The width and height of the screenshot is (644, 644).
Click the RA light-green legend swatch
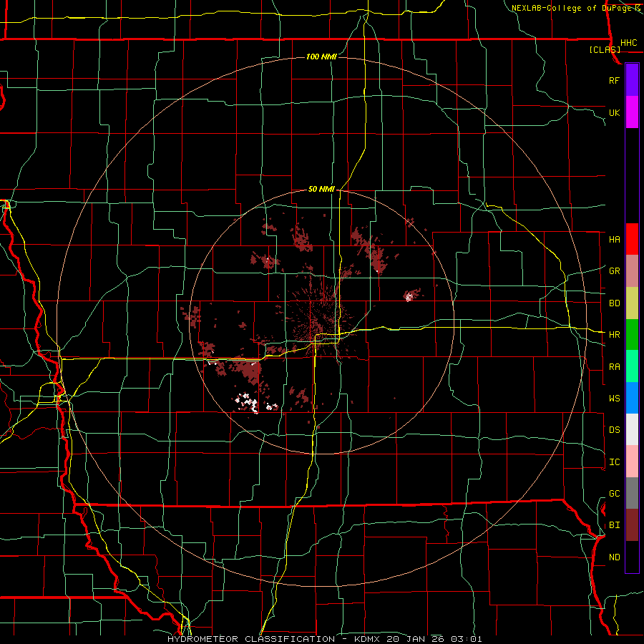[632, 366]
